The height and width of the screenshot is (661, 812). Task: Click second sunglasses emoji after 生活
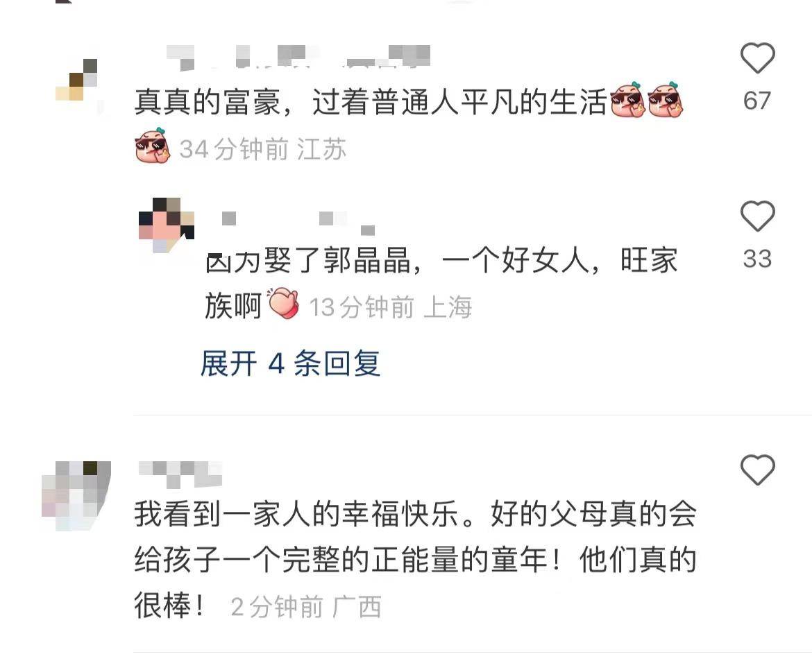pyautogui.click(x=666, y=99)
